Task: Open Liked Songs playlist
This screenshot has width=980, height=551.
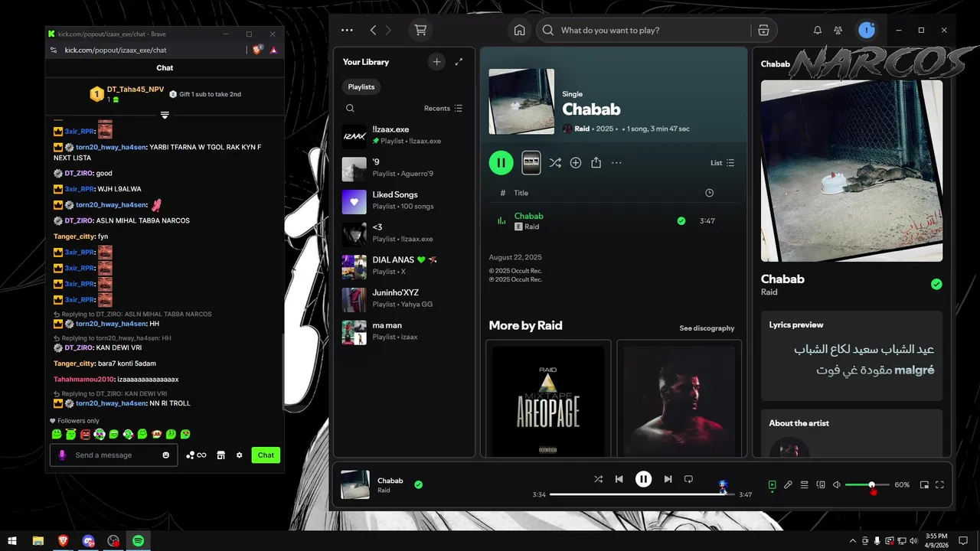Action: click(x=404, y=201)
